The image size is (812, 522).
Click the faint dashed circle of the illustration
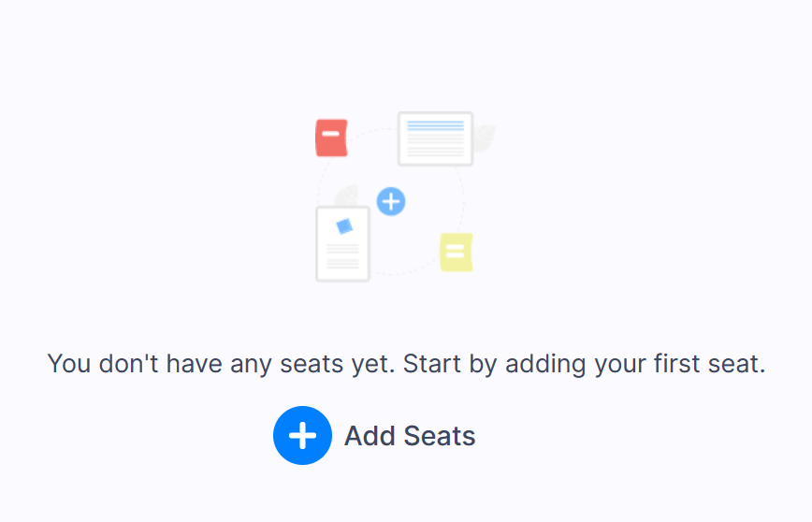(x=391, y=201)
